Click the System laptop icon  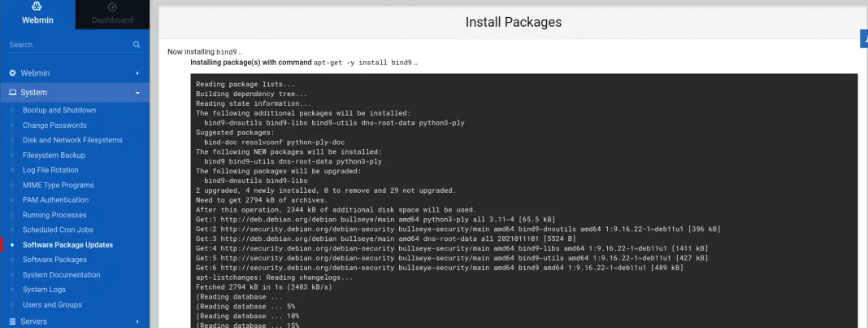coord(12,93)
